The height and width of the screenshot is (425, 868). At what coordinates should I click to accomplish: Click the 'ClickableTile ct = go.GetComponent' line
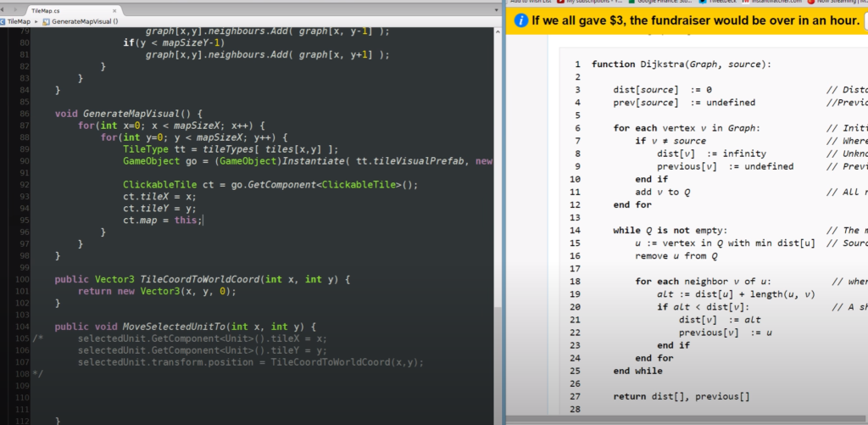click(270, 185)
